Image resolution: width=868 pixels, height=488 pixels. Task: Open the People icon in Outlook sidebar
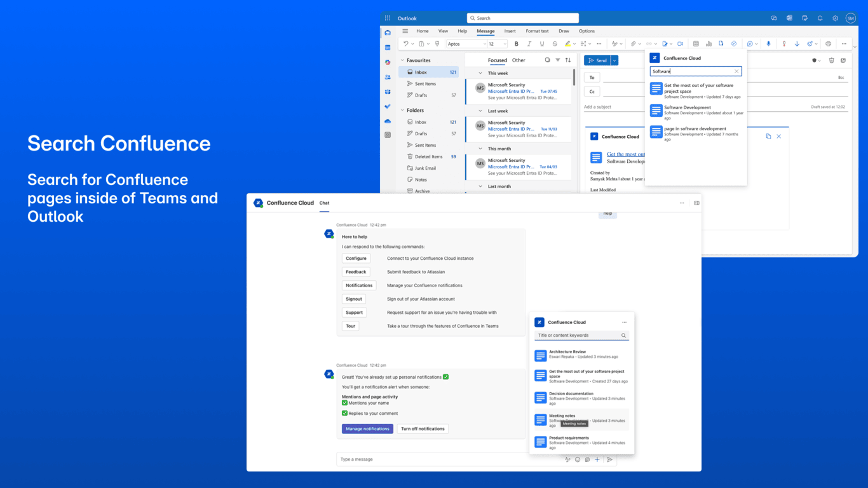coord(388,77)
